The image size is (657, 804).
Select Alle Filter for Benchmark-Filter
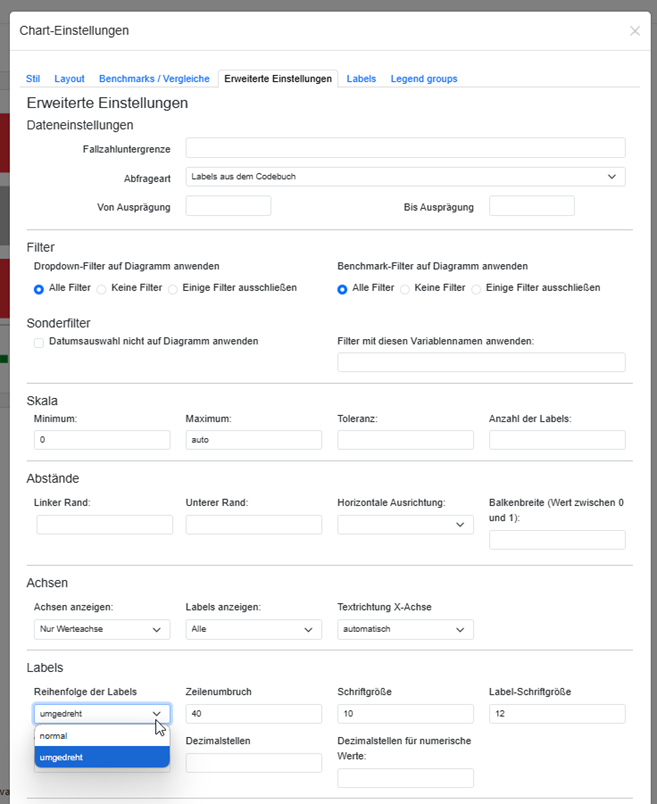(x=342, y=289)
